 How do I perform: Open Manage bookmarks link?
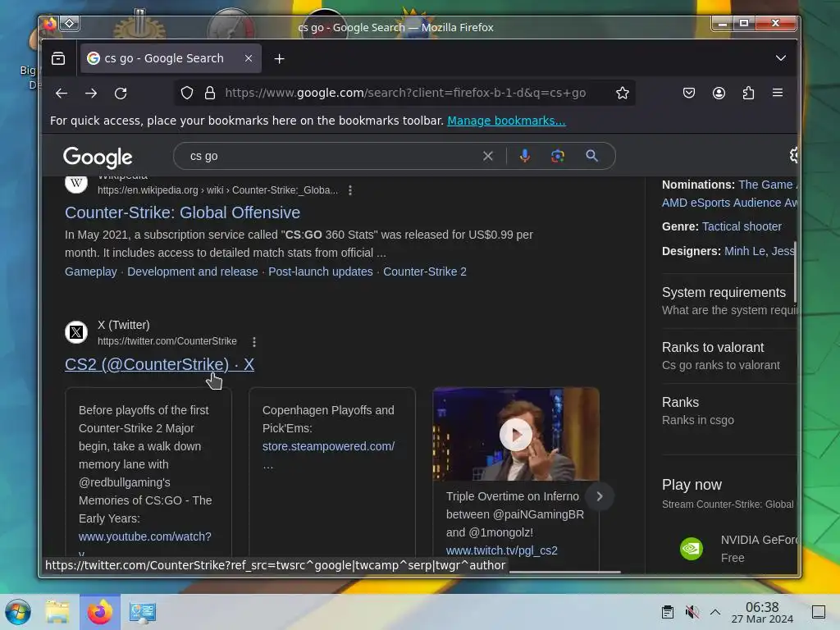(x=506, y=121)
